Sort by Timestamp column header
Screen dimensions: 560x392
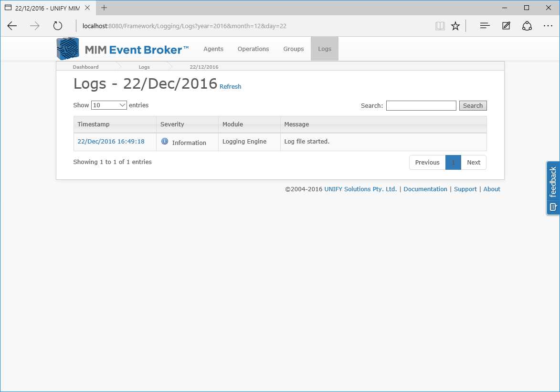pos(115,124)
